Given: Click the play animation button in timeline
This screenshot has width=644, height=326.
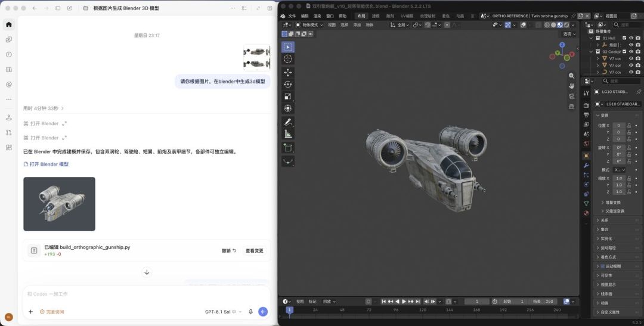Looking at the screenshot, I should tap(404, 302).
